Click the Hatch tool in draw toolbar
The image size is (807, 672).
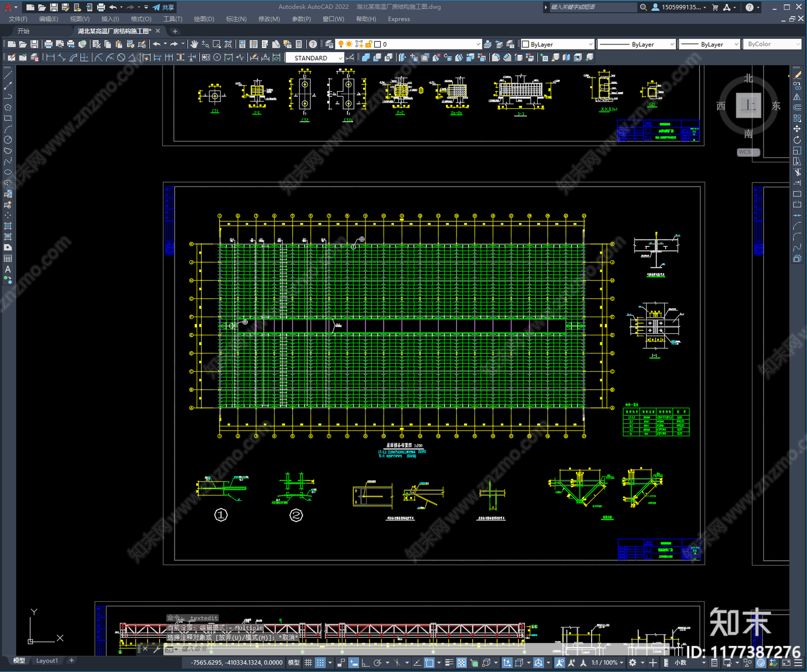8,226
